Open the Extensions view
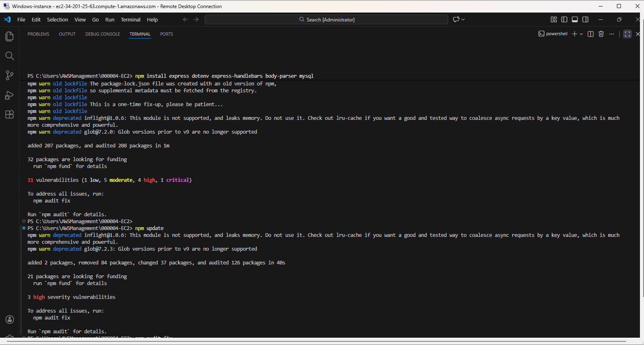Image resolution: width=644 pixels, height=345 pixels. (x=9, y=115)
